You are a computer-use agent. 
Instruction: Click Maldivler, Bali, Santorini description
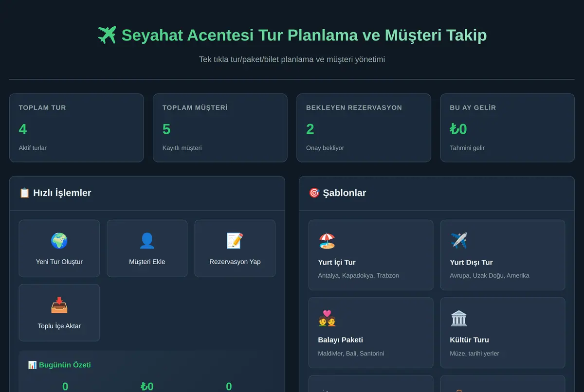click(x=351, y=354)
